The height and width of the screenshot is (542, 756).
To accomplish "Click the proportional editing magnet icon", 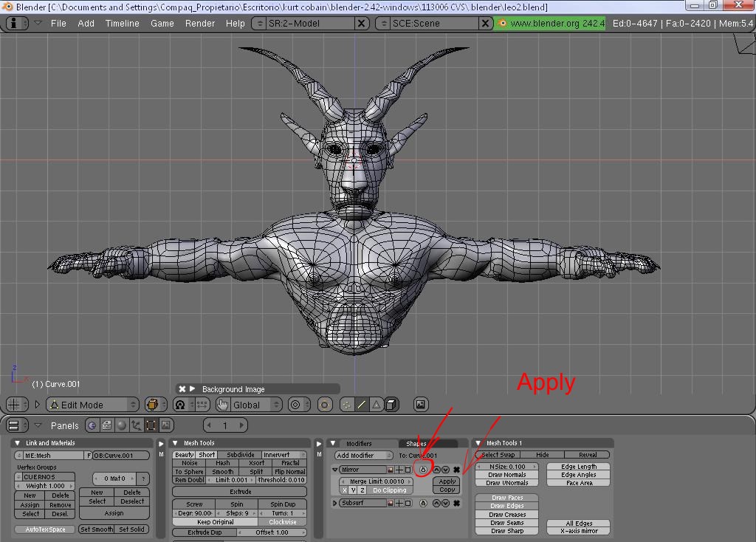I will pos(179,405).
